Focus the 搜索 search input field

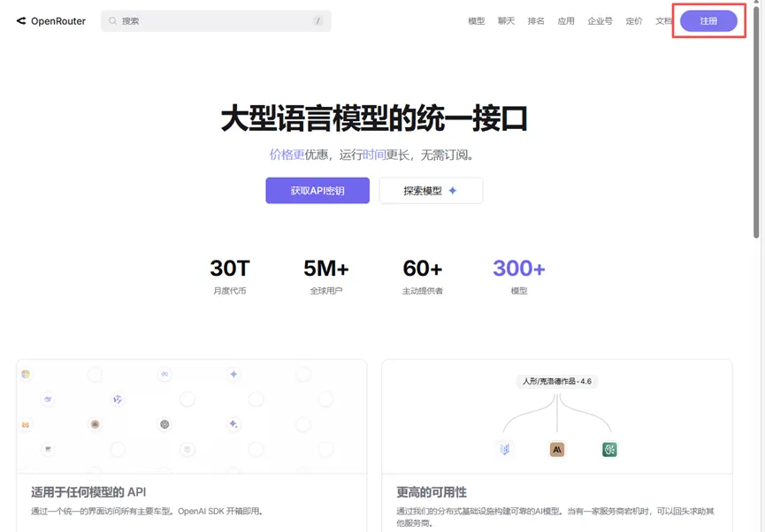216,21
